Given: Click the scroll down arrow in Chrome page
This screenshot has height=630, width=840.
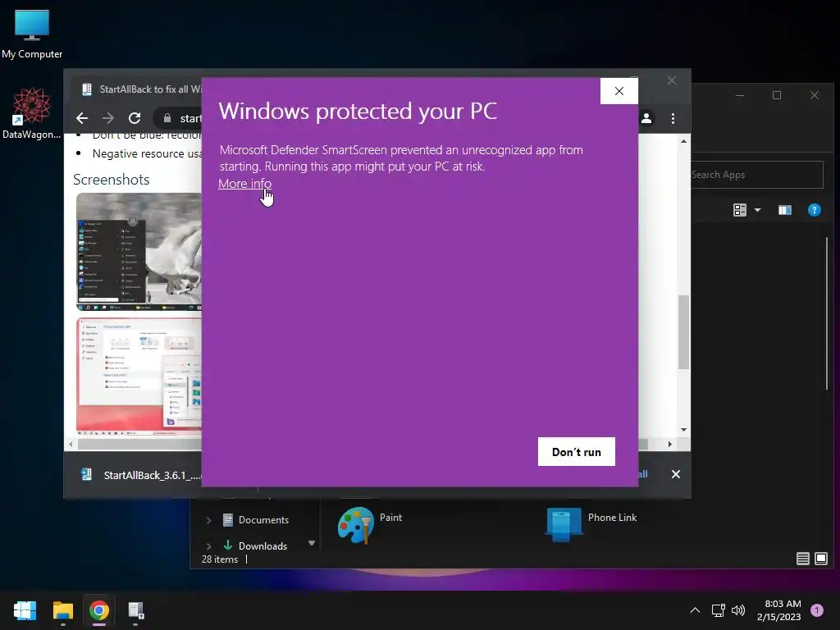Looking at the screenshot, I should pos(683,429).
